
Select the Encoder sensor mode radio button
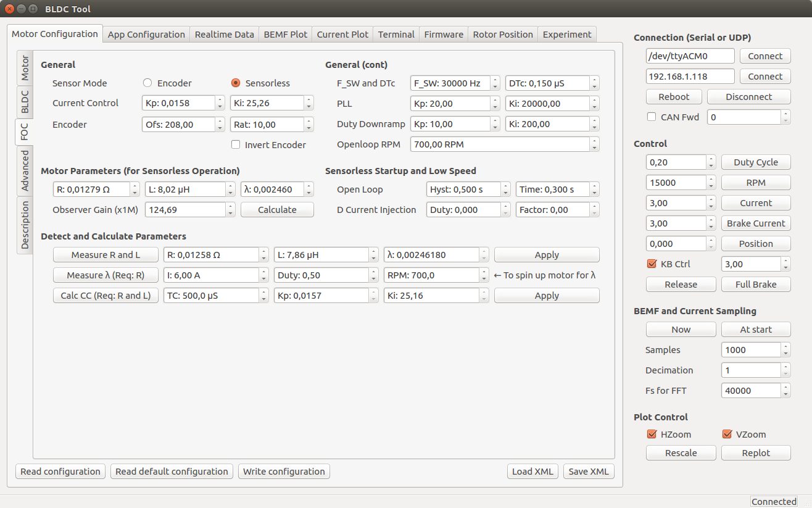point(147,83)
